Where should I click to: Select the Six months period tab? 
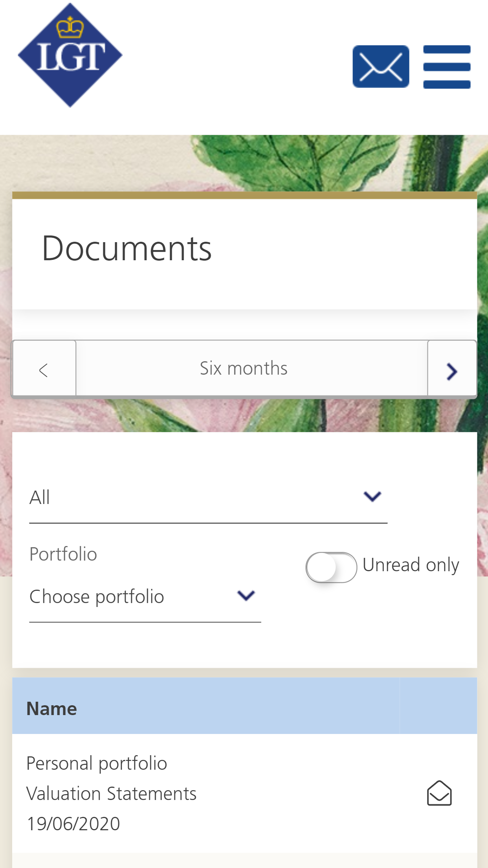[x=244, y=369]
